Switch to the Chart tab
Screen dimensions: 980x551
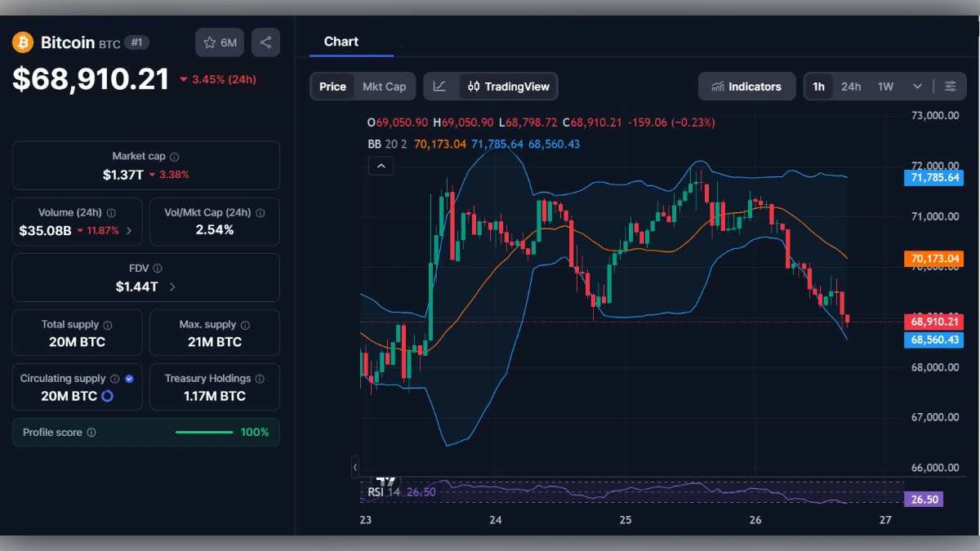341,42
